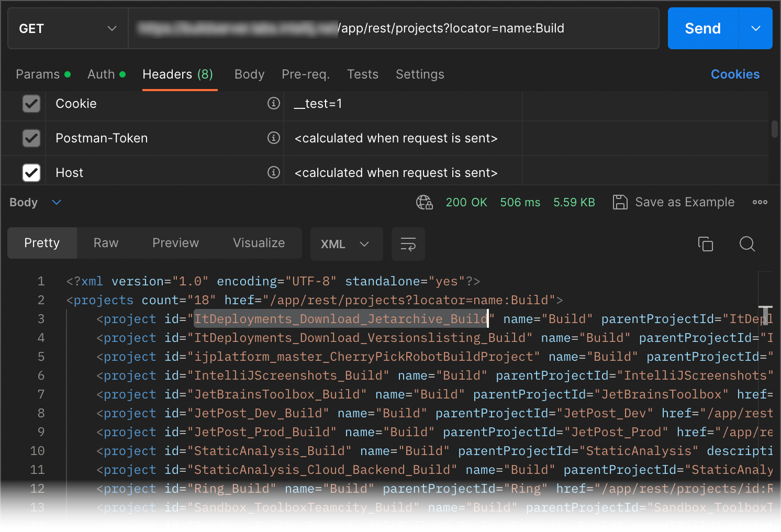Expand the Send button arrow options
781x532 pixels.
pos(755,29)
